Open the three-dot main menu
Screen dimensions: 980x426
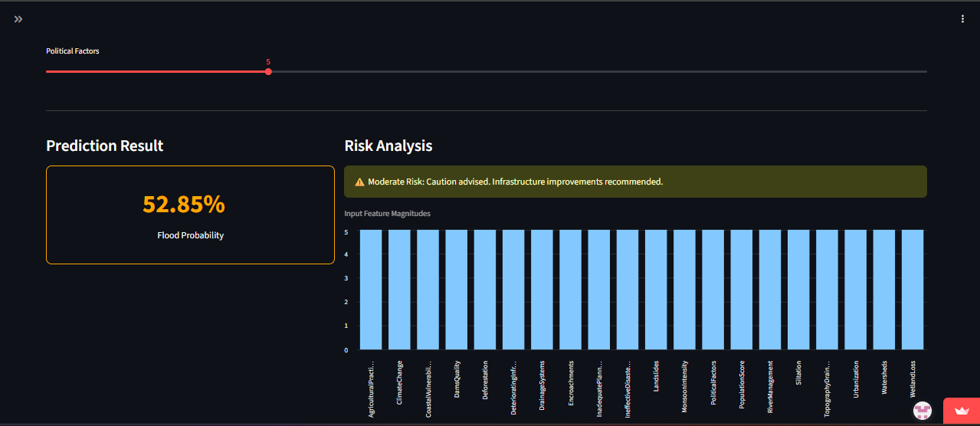[962, 19]
